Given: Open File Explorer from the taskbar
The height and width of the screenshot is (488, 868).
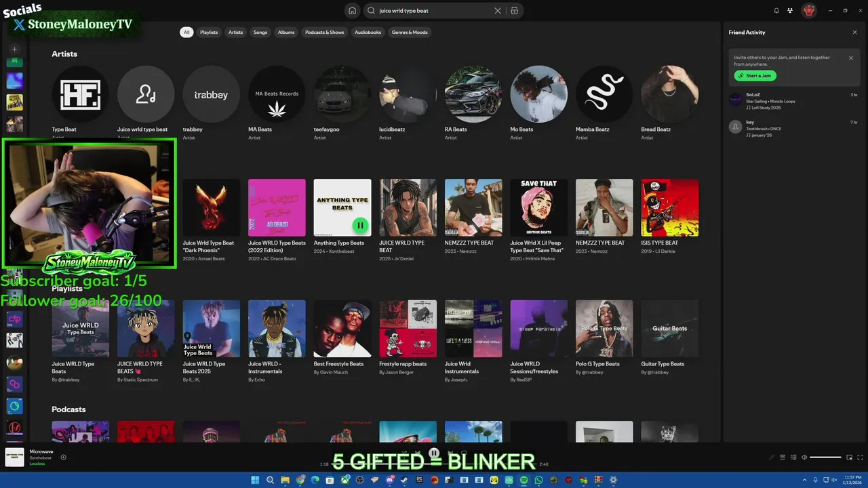Looking at the screenshot, I should (x=285, y=480).
